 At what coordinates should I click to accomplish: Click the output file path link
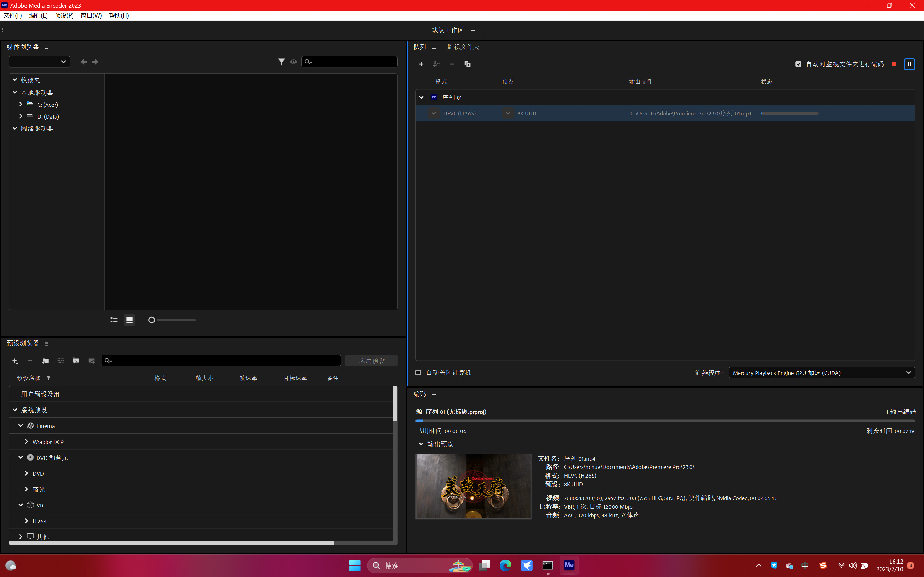coord(690,113)
